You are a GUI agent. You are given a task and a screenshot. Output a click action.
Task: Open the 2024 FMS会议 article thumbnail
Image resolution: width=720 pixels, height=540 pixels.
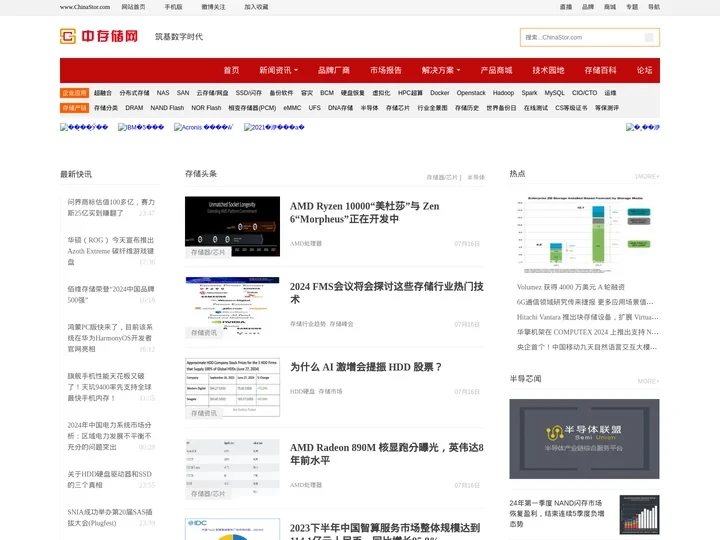[232, 307]
